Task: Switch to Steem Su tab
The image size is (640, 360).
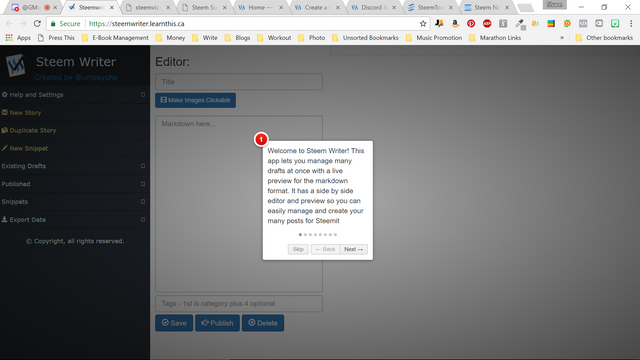Action: point(204,7)
